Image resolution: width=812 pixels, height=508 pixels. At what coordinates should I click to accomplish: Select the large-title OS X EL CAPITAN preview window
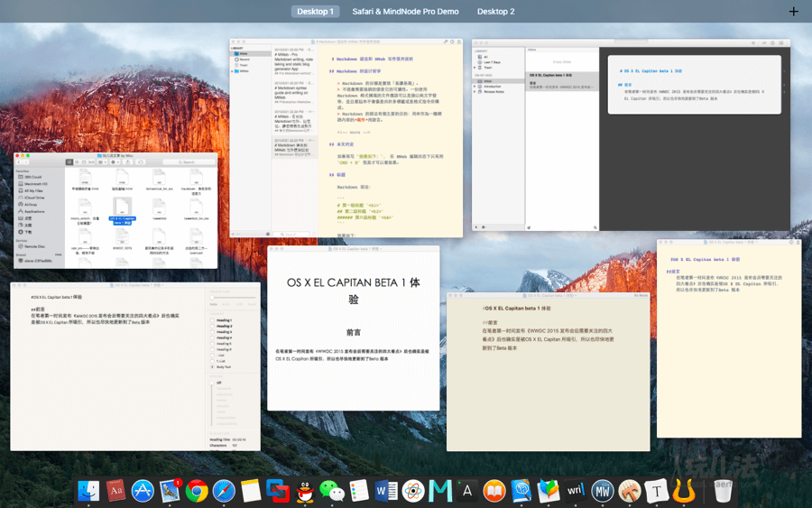[x=353, y=328]
